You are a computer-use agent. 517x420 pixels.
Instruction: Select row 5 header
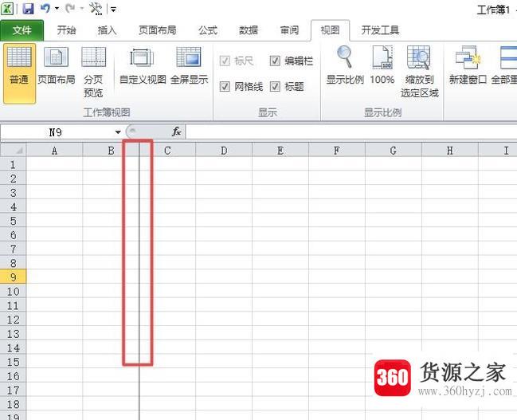[x=14, y=221]
